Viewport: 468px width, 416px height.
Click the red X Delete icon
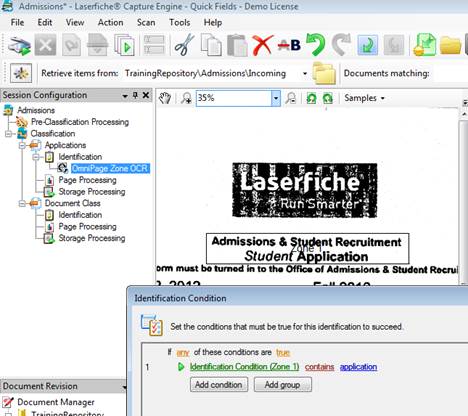pyautogui.click(x=262, y=45)
